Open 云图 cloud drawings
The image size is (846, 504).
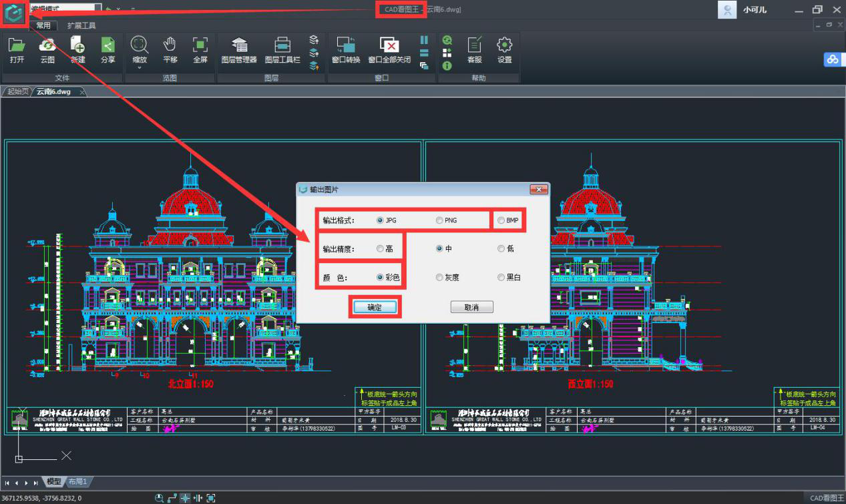click(x=47, y=46)
